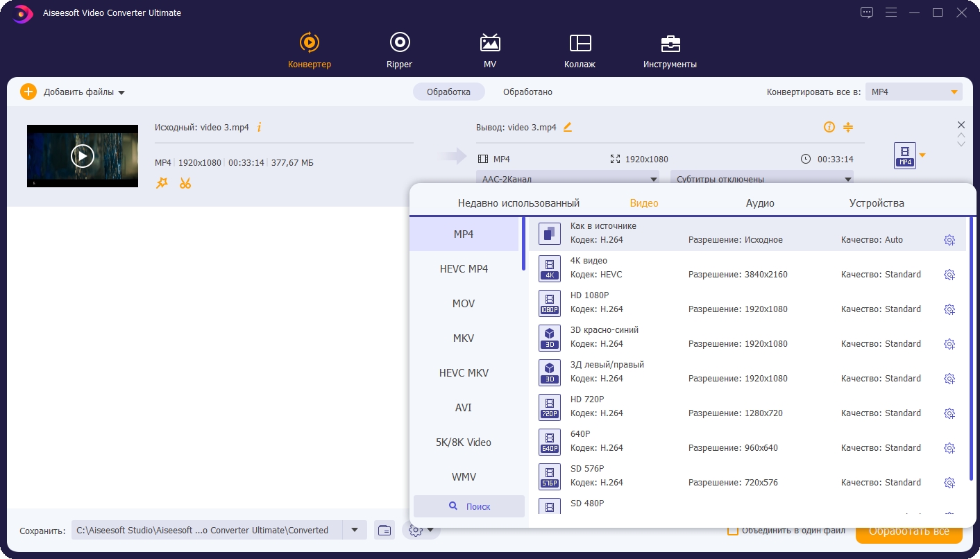Click the pencil rename output icon
Screen dimensions: 980x559
click(568, 127)
